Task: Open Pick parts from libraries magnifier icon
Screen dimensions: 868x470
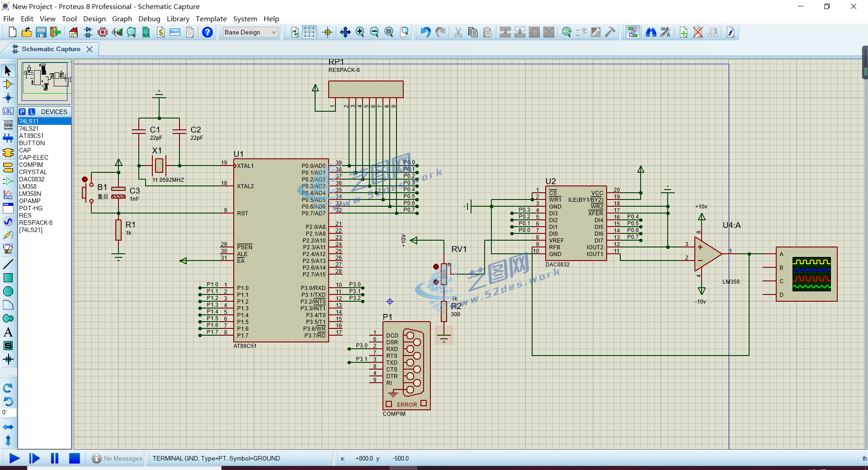Action: (x=567, y=32)
